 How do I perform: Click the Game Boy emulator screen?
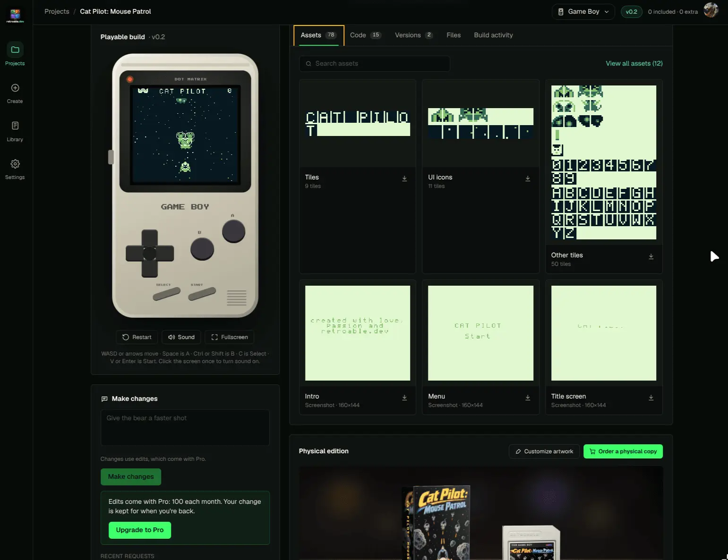[185, 135]
